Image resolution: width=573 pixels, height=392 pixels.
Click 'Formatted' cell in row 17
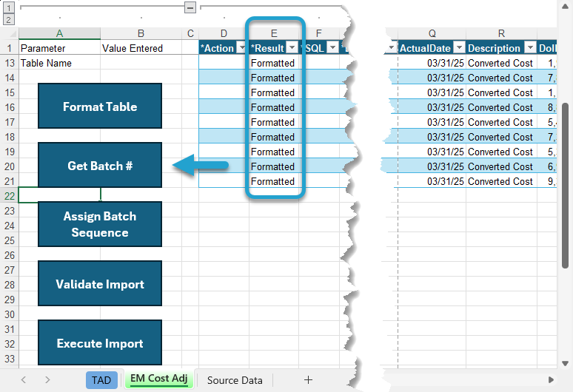tap(274, 122)
